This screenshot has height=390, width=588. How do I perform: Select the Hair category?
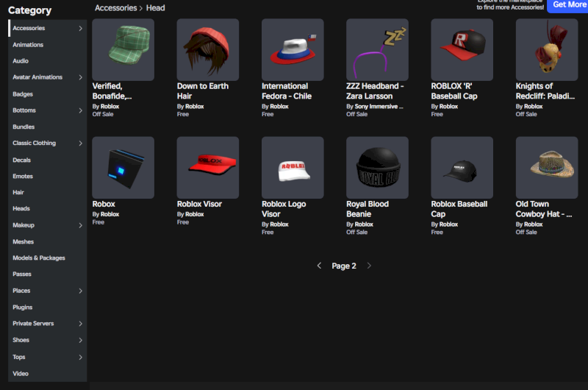tap(18, 192)
